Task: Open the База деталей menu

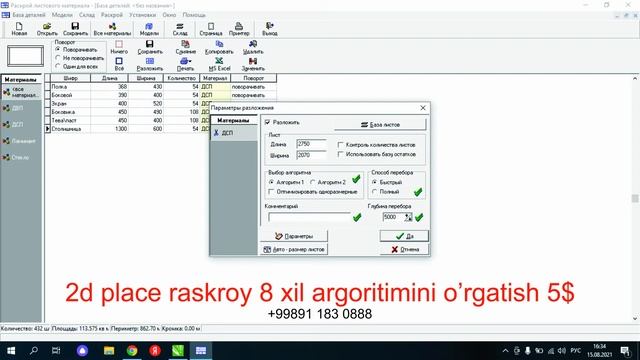Action: click(29, 15)
